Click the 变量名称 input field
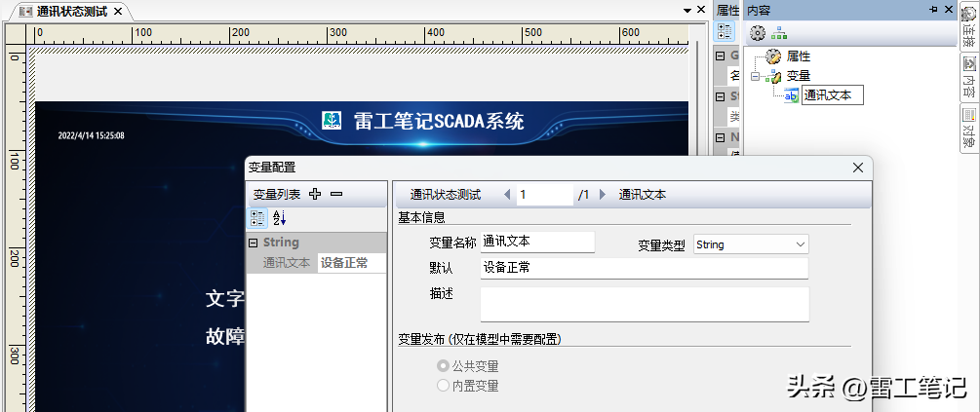Viewport: 980px width, 412px height. point(537,242)
